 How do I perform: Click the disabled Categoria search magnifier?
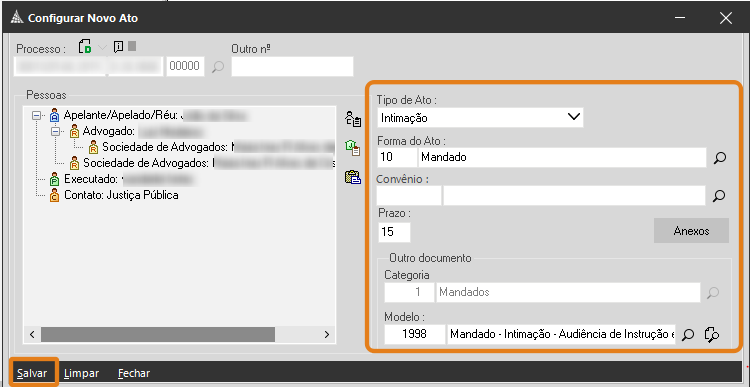[713, 292]
